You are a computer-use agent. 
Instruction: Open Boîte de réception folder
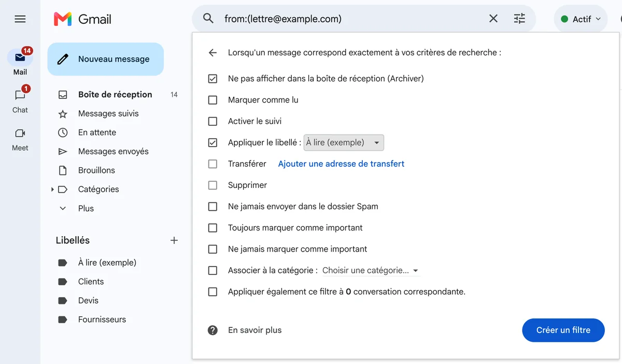coord(115,95)
